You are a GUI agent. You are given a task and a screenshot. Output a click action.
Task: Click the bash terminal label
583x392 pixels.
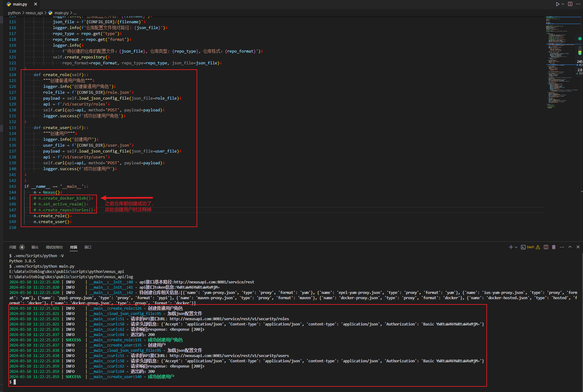pos(530,247)
